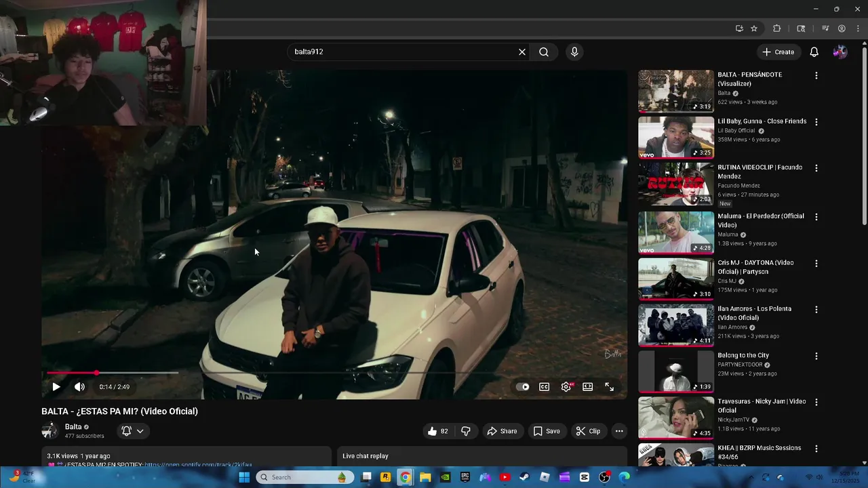Open more actions below the video

coord(619,431)
